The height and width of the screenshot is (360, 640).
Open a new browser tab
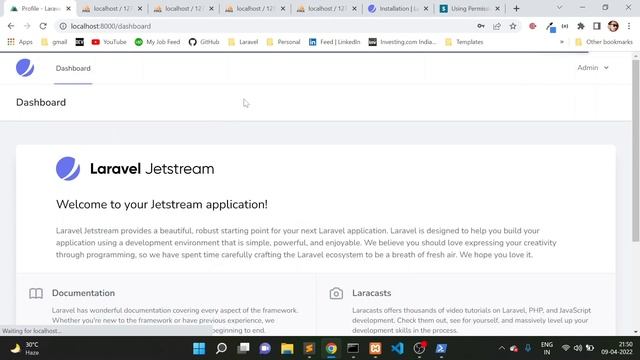coord(516,8)
